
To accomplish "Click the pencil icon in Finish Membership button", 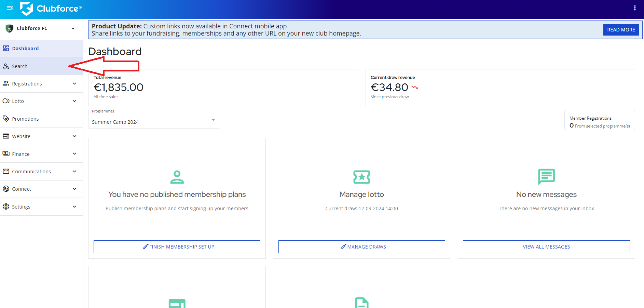I will point(146,246).
